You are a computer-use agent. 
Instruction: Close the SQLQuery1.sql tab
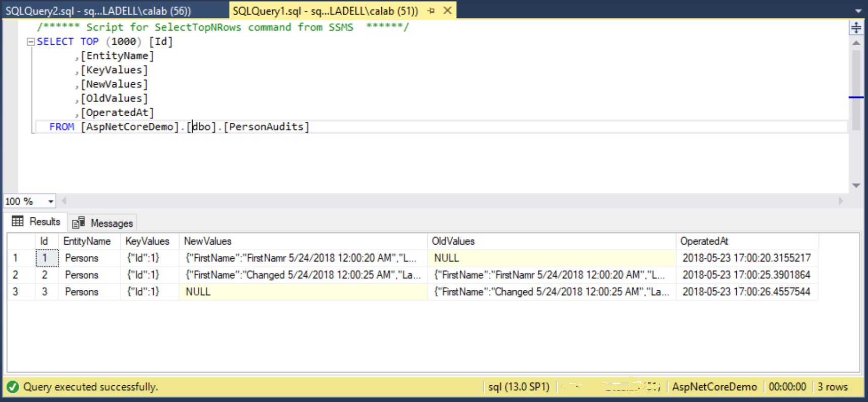(x=448, y=10)
